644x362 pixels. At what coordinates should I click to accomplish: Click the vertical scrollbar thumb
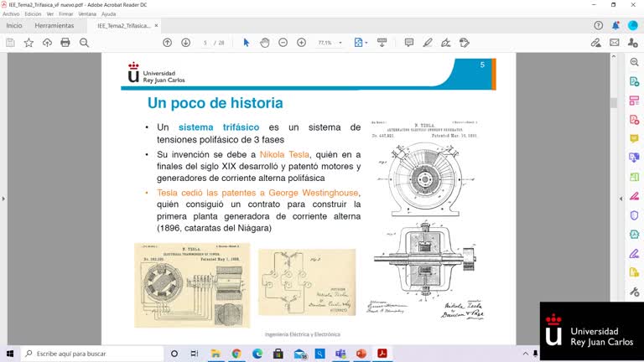[x=614, y=102]
